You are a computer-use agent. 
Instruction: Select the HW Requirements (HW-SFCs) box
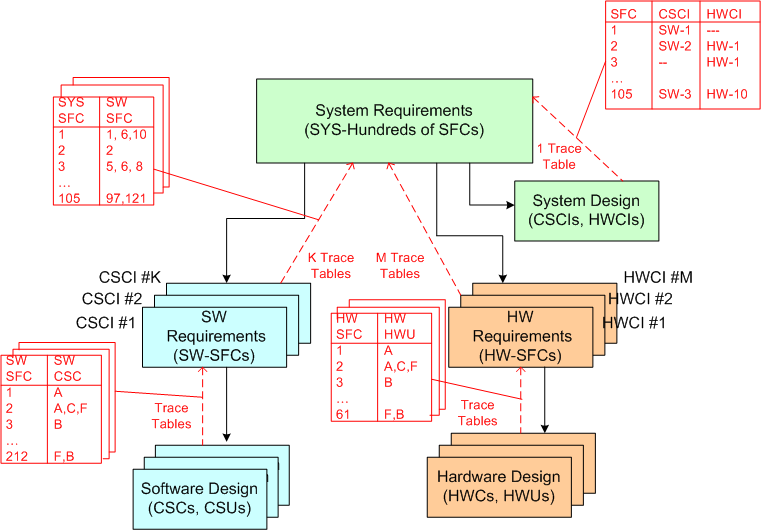(524, 336)
